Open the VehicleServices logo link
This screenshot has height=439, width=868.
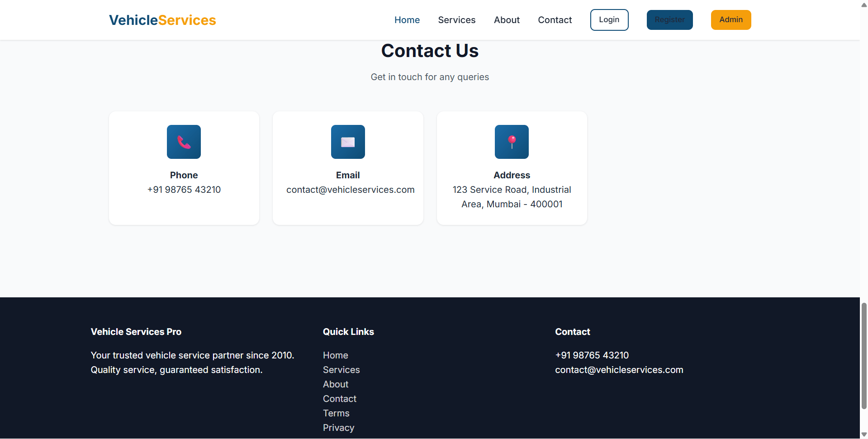coord(162,20)
